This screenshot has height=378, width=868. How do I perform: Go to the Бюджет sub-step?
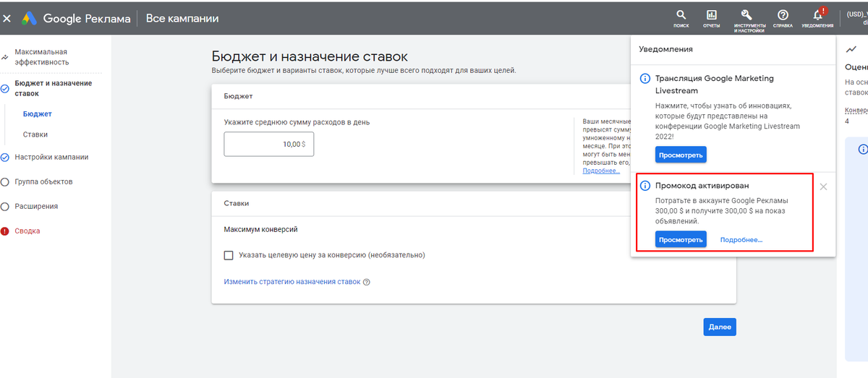coord(37,113)
